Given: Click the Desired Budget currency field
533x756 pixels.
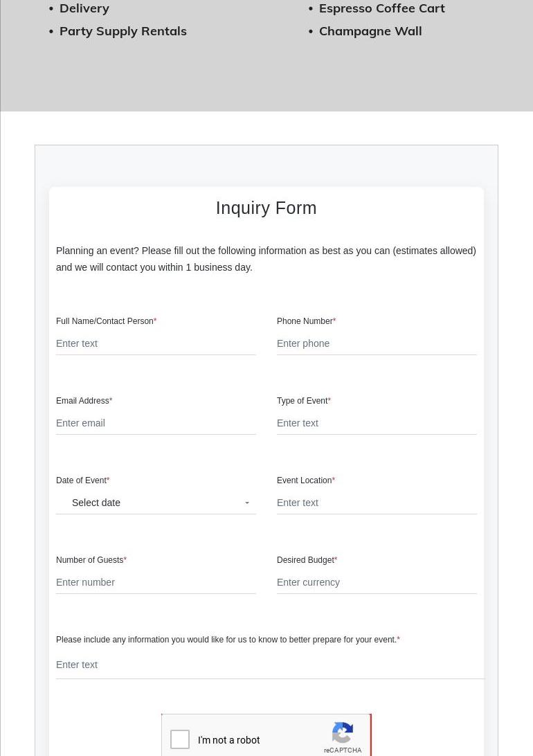Looking at the screenshot, I should pyautogui.click(x=377, y=582).
